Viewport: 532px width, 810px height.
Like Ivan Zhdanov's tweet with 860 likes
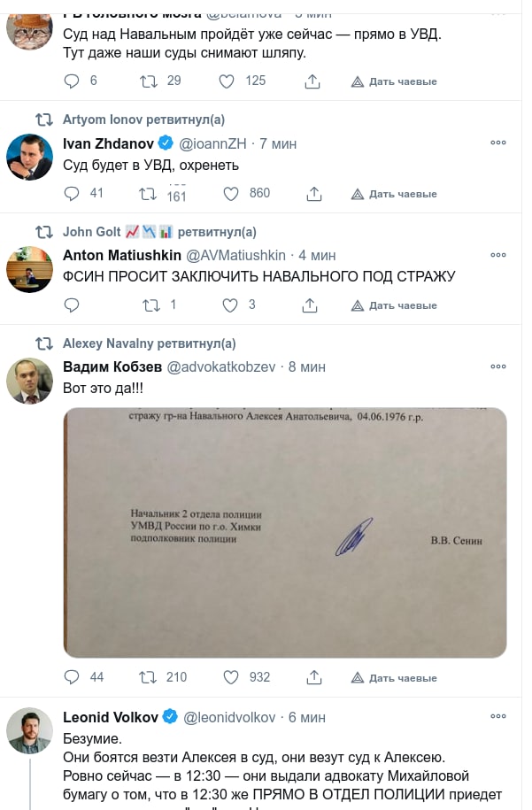pos(230,194)
